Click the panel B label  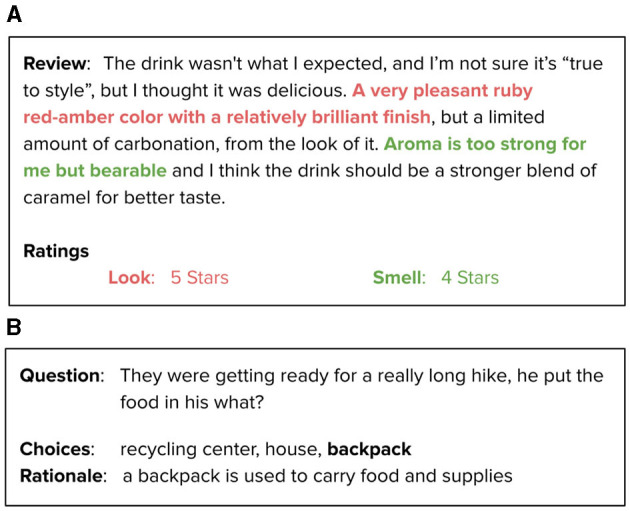coord(14,327)
